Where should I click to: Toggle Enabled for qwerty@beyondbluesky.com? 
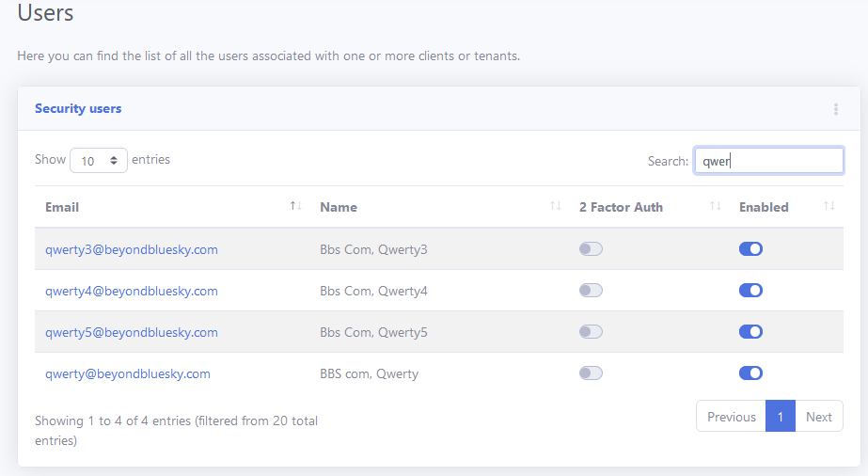[750, 373]
